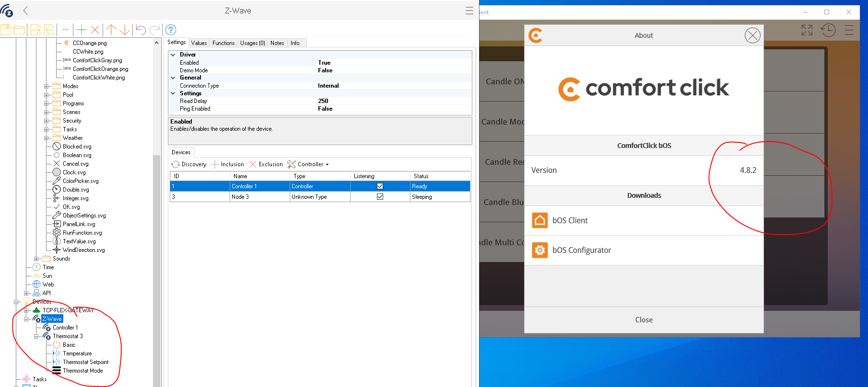Select Thermostat Mode in the device tree

point(82,371)
